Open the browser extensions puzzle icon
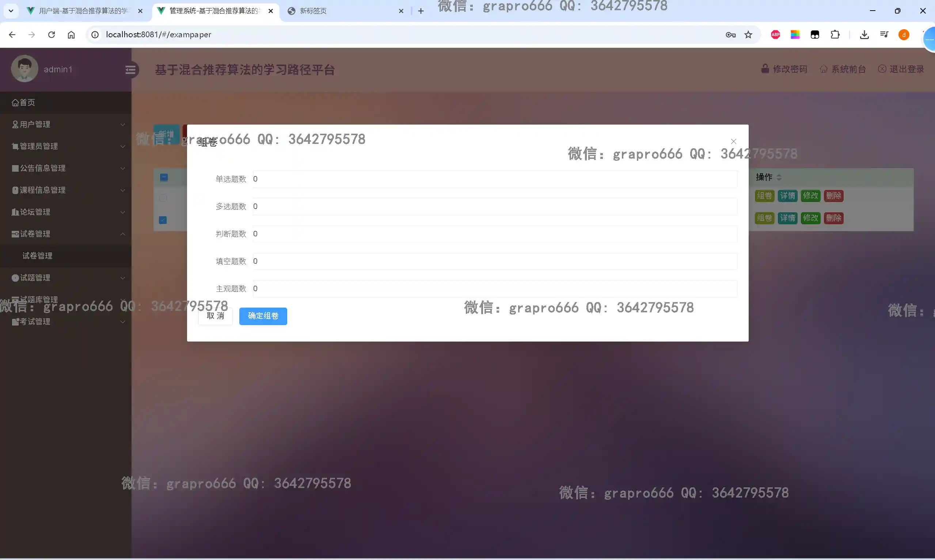The width and height of the screenshot is (935, 560). 835,35
